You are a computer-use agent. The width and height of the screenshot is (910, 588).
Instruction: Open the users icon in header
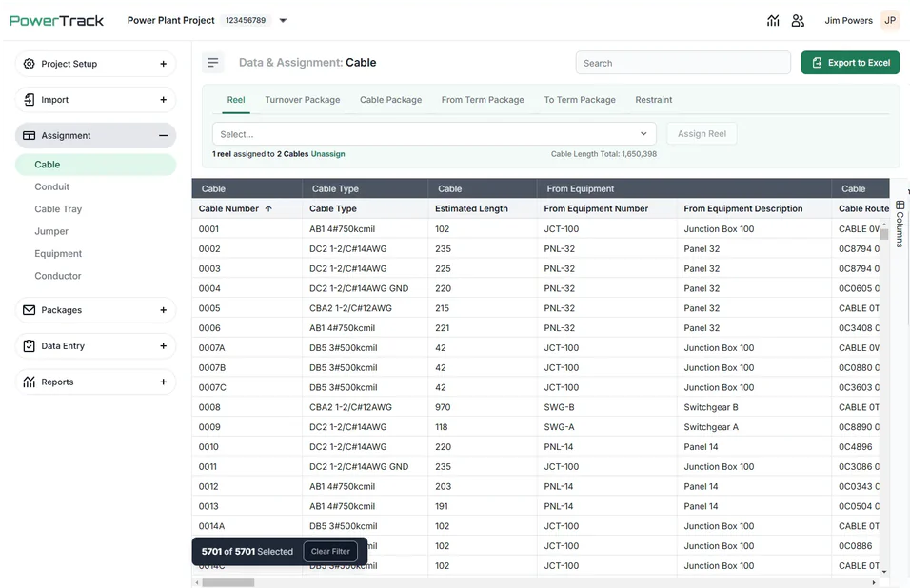pos(798,21)
